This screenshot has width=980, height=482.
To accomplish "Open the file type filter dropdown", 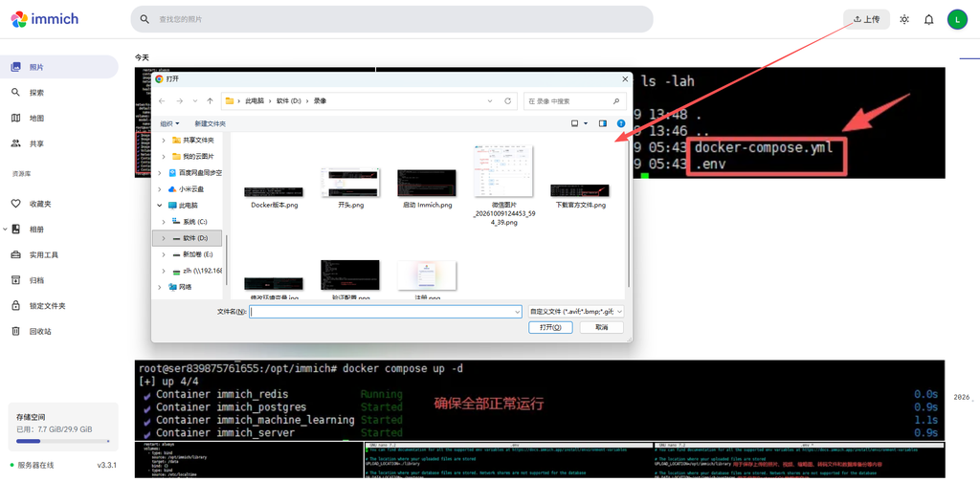I will point(575,311).
